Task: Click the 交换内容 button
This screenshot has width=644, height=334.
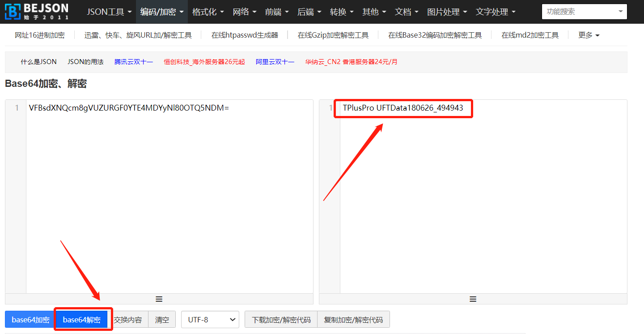Action: (x=128, y=320)
